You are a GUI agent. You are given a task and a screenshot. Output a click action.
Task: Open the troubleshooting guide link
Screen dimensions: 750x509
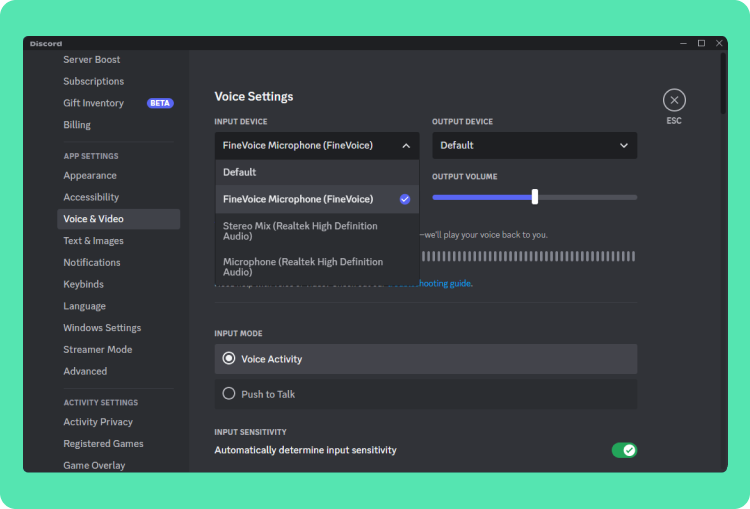[x=444, y=283]
